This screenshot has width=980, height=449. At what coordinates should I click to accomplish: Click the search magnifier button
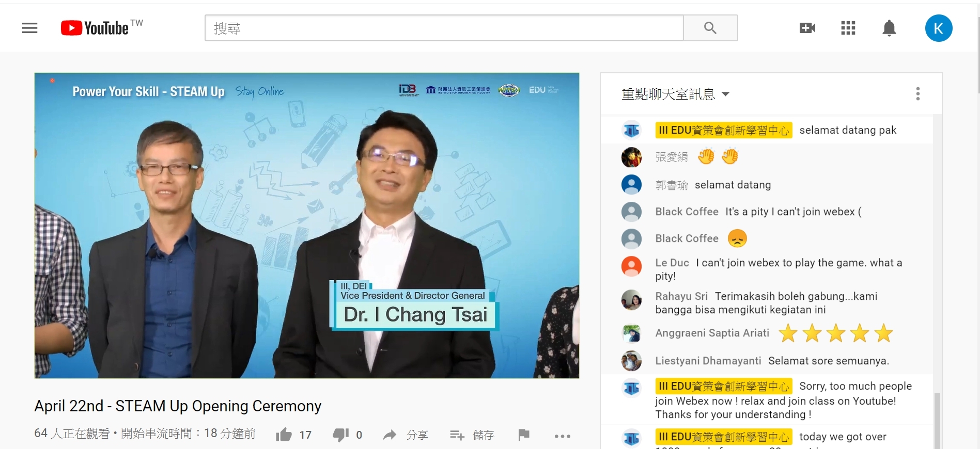(x=710, y=28)
